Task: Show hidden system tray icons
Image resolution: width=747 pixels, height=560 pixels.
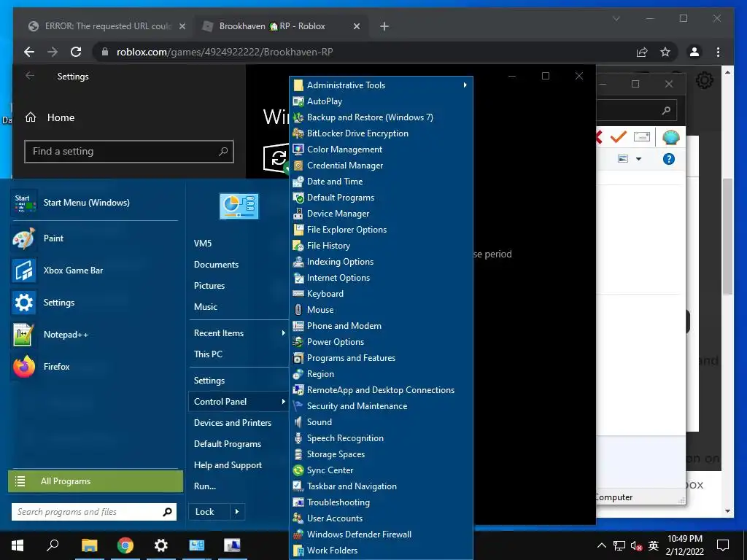Action: tap(602, 545)
